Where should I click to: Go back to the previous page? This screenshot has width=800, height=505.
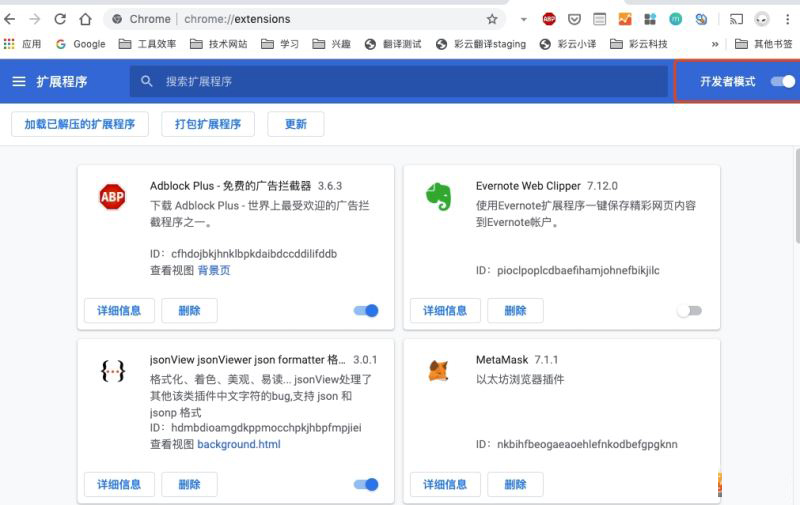pos(10,19)
